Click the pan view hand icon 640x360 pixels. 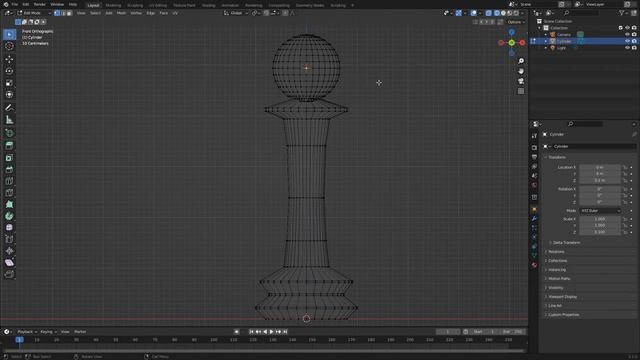tap(521, 71)
